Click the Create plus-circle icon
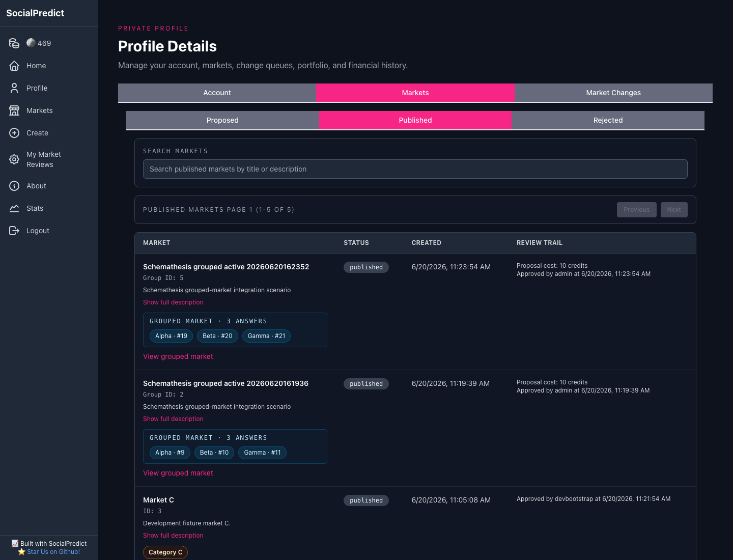The width and height of the screenshot is (733, 560). coord(14,133)
